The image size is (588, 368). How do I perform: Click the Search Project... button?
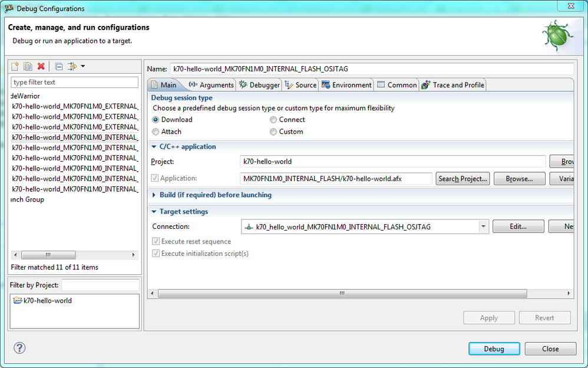pyautogui.click(x=463, y=179)
